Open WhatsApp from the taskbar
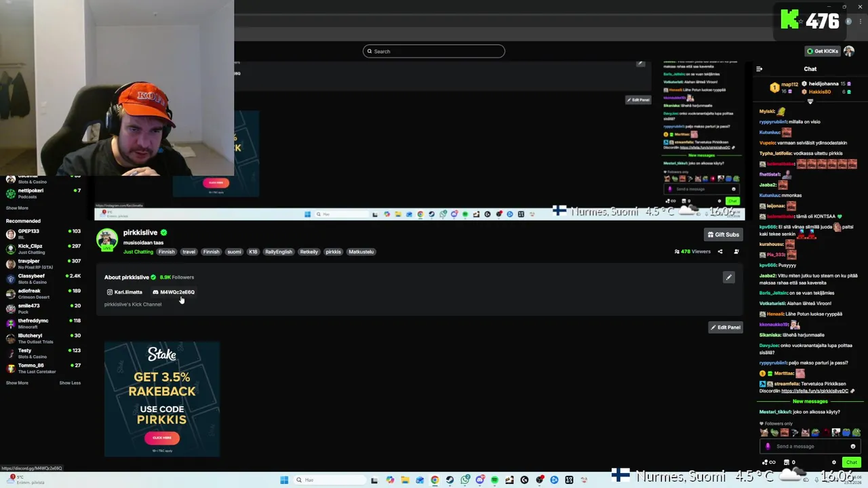This screenshot has width=868, height=488. [465, 480]
